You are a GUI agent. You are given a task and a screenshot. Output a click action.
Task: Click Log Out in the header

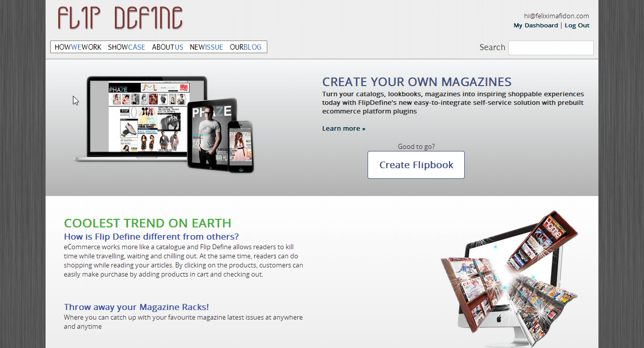[577, 25]
